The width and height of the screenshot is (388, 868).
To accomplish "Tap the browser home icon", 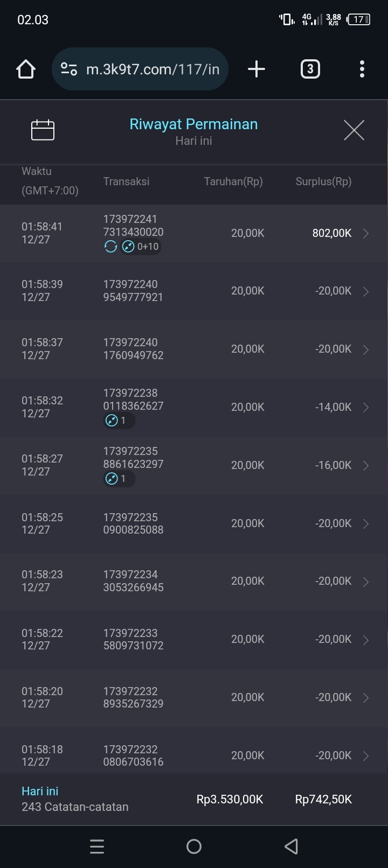I will point(26,69).
